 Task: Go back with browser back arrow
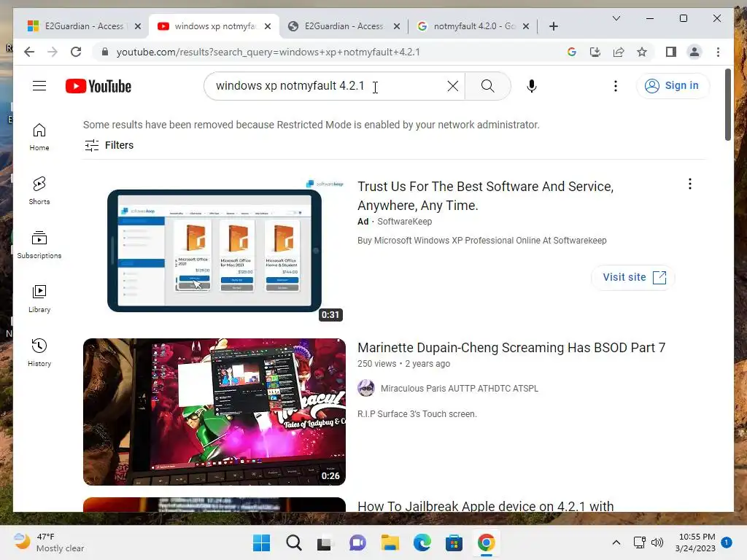29,52
